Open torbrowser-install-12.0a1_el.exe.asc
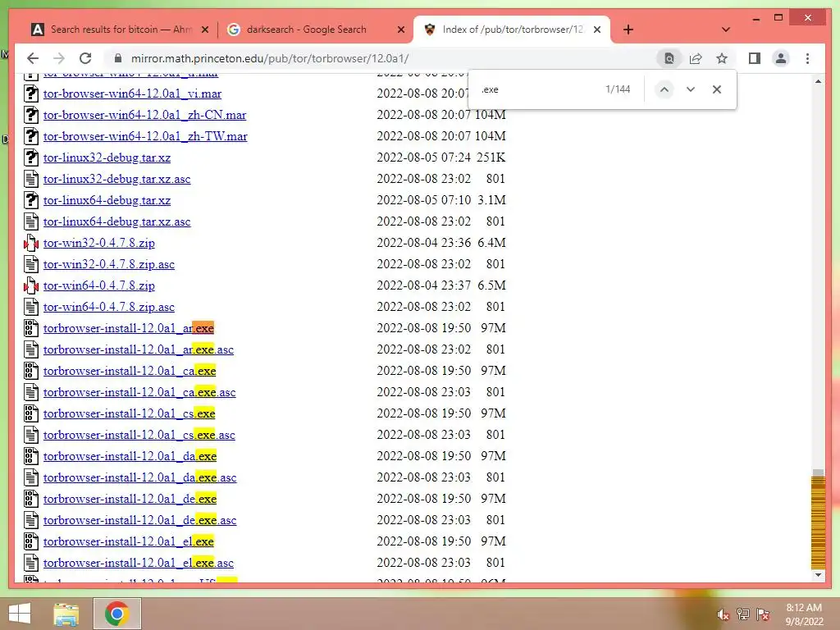Image resolution: width=840 pixels, height=630 pixels. click(138, 564)
